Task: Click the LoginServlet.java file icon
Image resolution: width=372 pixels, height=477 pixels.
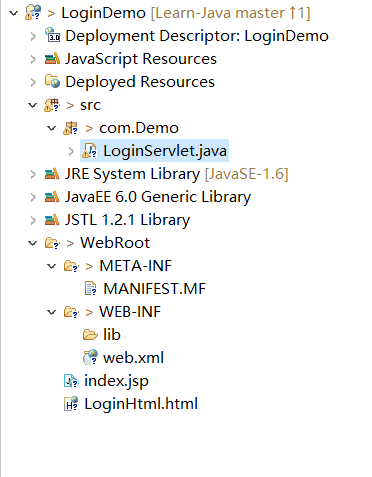Action: pyautogui.click(x=89, y=151)
